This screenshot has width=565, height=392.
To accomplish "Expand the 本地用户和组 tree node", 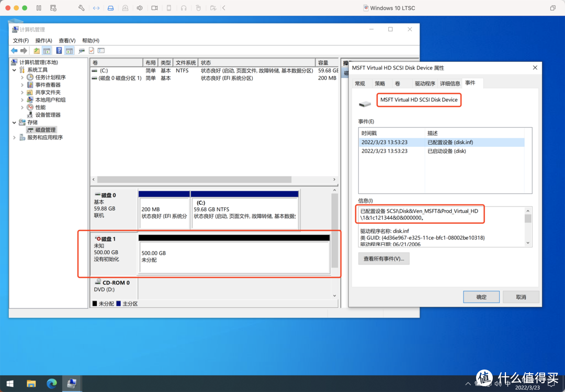I will click(x=22, y=100).
